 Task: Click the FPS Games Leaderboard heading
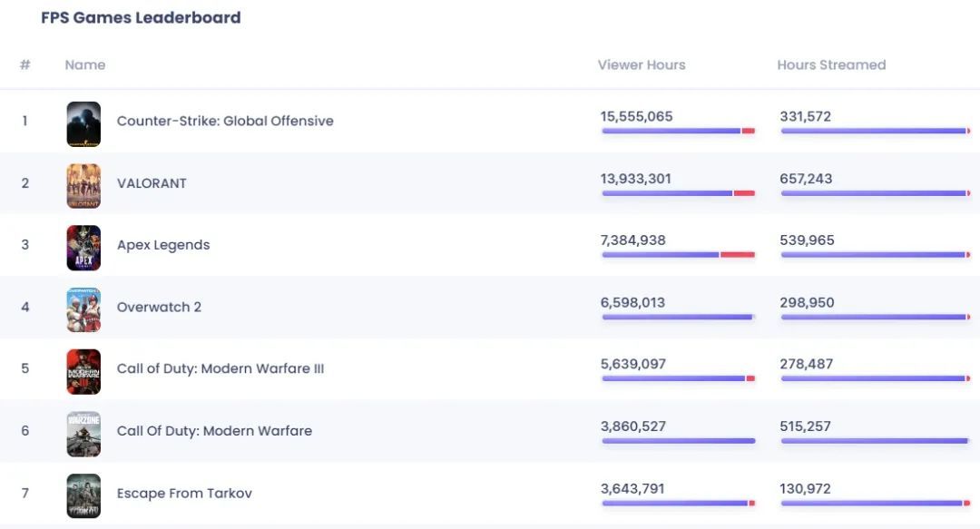[x=141, y=17]
